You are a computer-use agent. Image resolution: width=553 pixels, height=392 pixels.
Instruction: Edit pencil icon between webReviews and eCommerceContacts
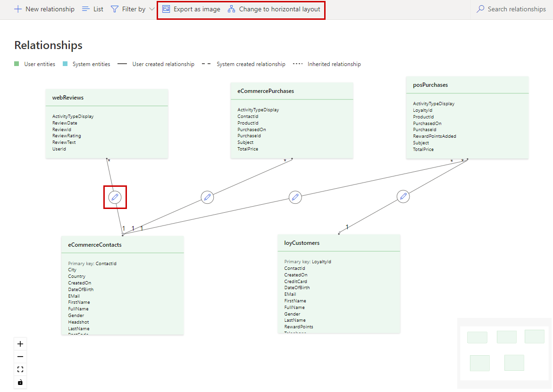click(x=115, y=197)
